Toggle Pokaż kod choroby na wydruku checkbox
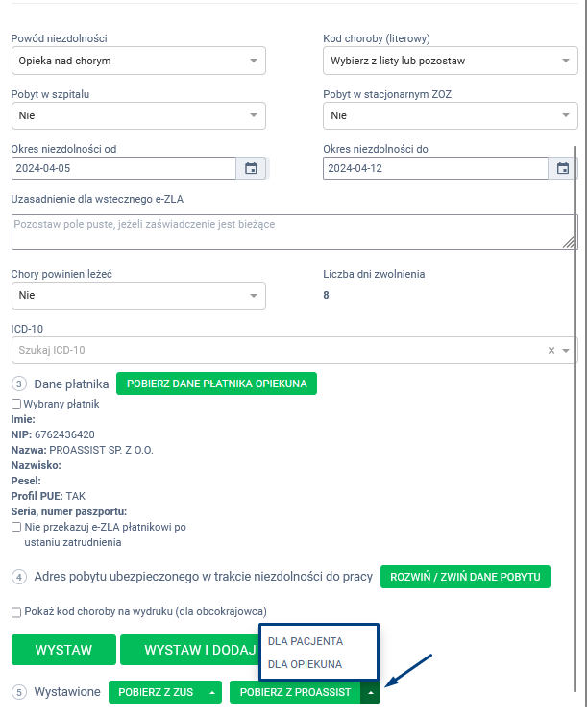This screenshot has width=588, height=719. (16, 612)
